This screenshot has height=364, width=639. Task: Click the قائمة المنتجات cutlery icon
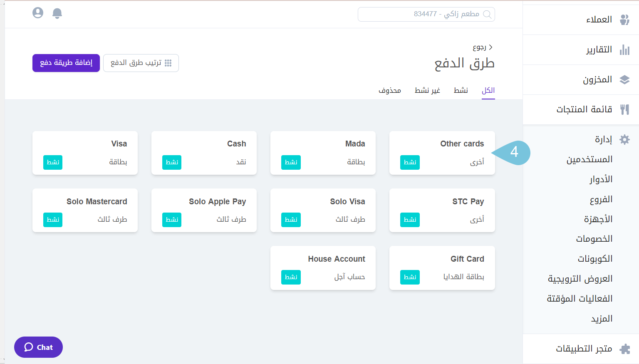coord(624,109)
